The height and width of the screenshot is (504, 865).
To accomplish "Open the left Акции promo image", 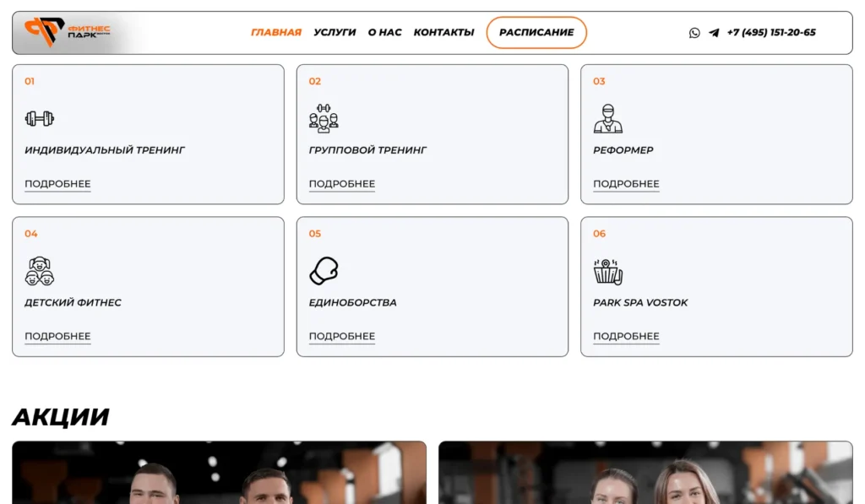I will (219, 473).
